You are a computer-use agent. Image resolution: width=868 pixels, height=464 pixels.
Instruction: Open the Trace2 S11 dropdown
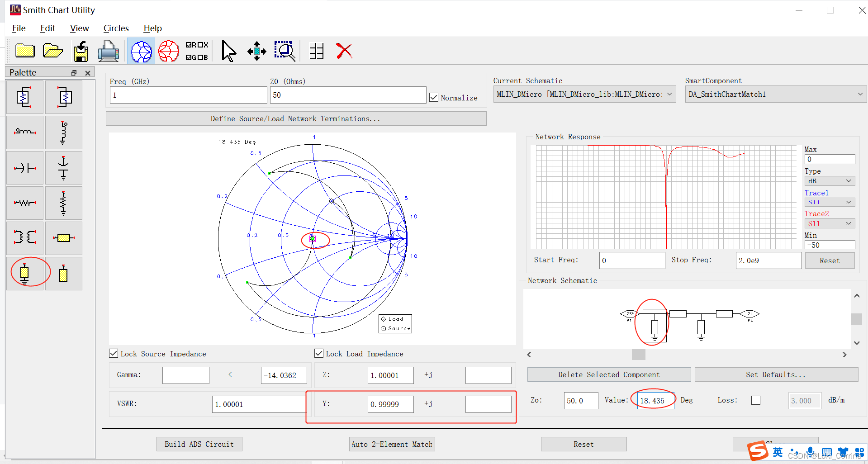click(x=830, y=223)
